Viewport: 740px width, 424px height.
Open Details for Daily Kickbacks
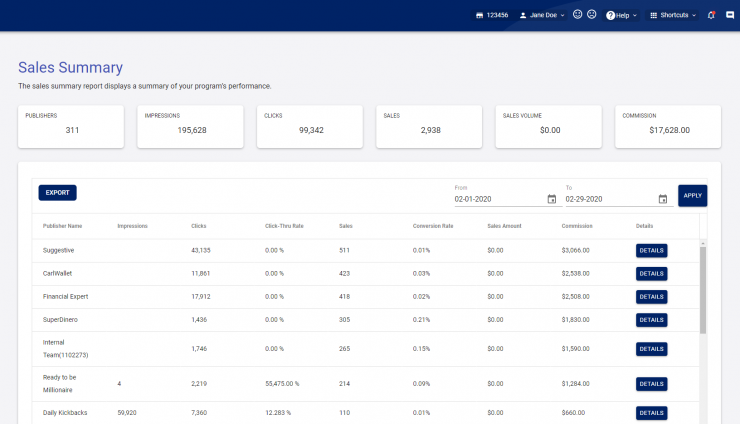[x=651, y=413]
